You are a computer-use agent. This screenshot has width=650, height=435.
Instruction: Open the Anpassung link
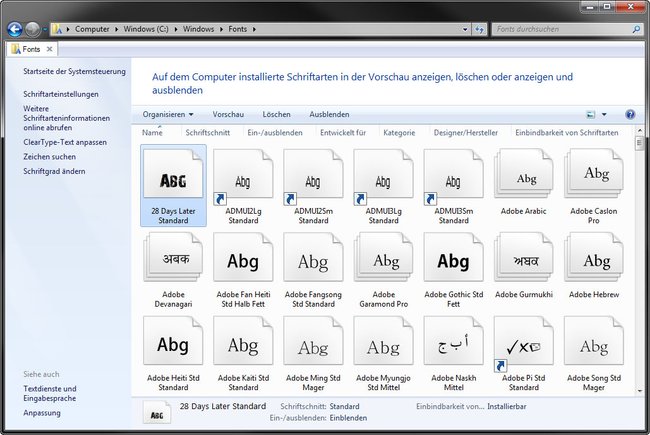[x=42, y=413]
